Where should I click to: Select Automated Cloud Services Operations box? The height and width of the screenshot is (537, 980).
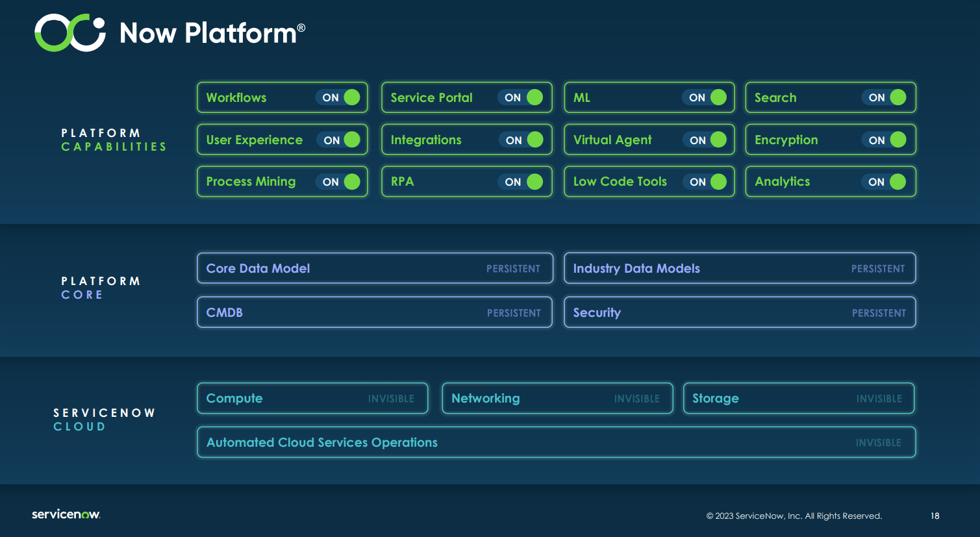pyautogui.click(x=557, y=442)
